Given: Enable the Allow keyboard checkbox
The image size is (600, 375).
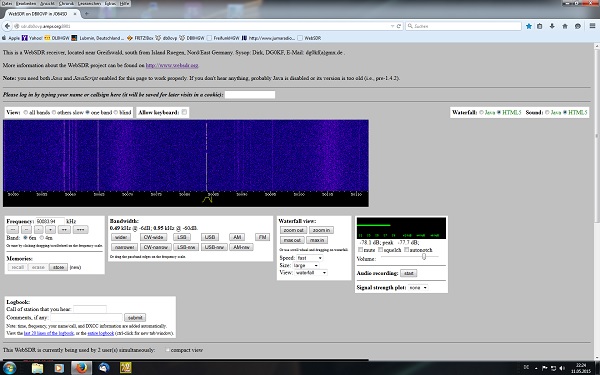Looking at the screenshot, I should tap(184, 112).
